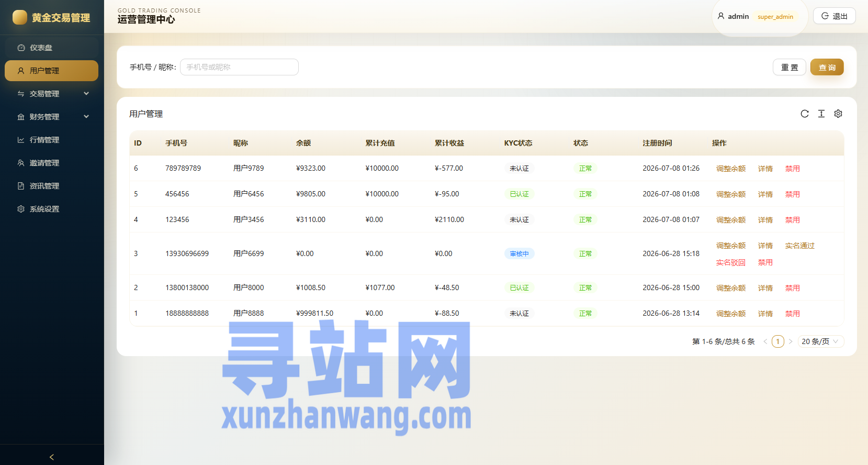The height and width of the screenshot is (465, 868).
Task: Click 禁用 for user 13800138000
Action: coord(793,288)
